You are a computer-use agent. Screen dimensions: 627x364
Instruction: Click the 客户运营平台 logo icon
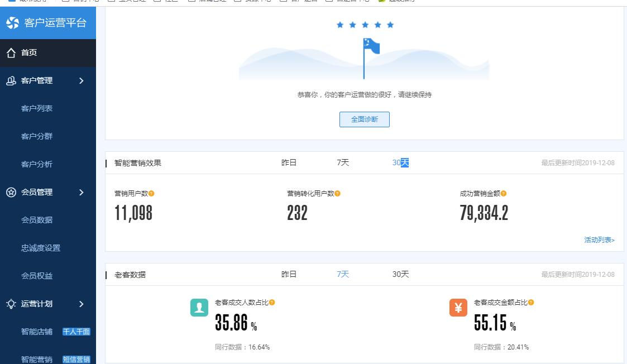pyautogui.click(x=11, y=23)
